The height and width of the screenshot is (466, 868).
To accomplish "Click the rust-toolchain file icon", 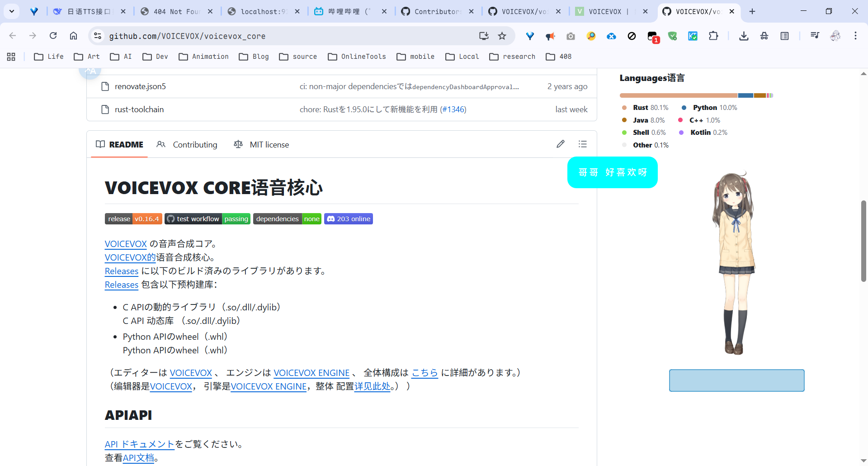I will coord(105,109).
